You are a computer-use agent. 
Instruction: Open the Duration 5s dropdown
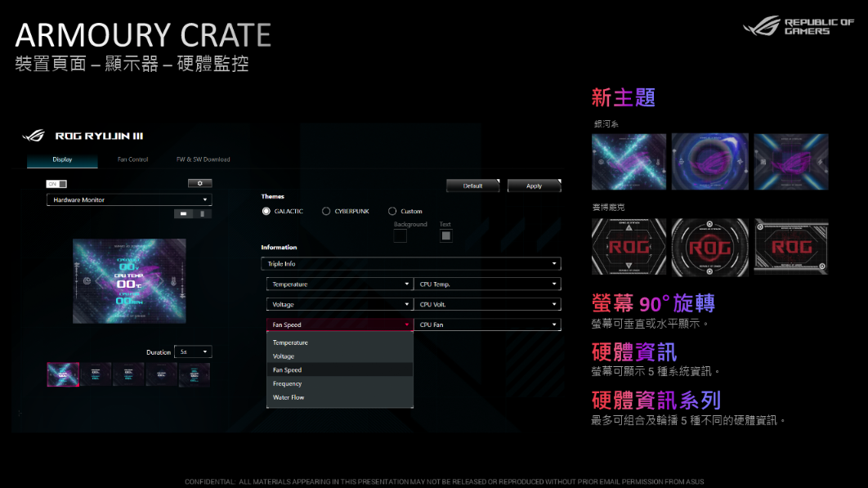click(x=193, y=351)
